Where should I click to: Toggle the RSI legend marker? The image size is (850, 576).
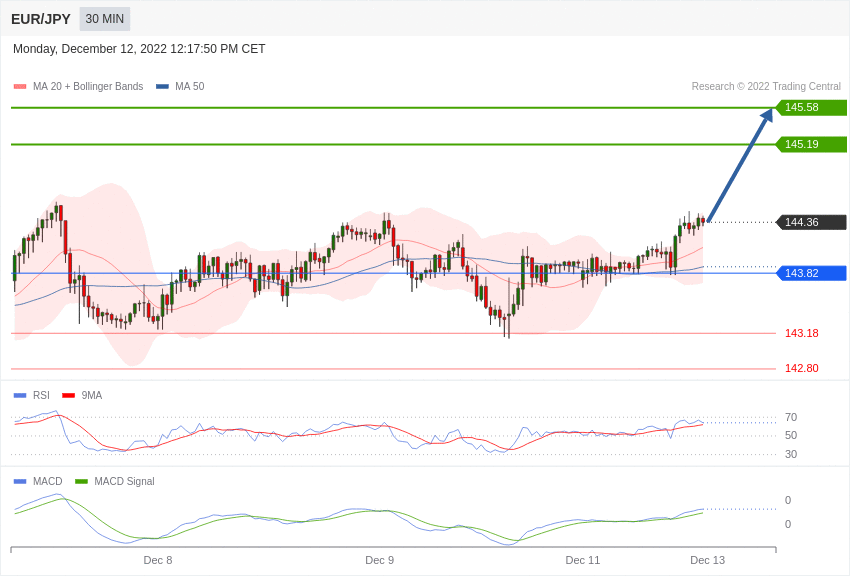pos(20,396)
